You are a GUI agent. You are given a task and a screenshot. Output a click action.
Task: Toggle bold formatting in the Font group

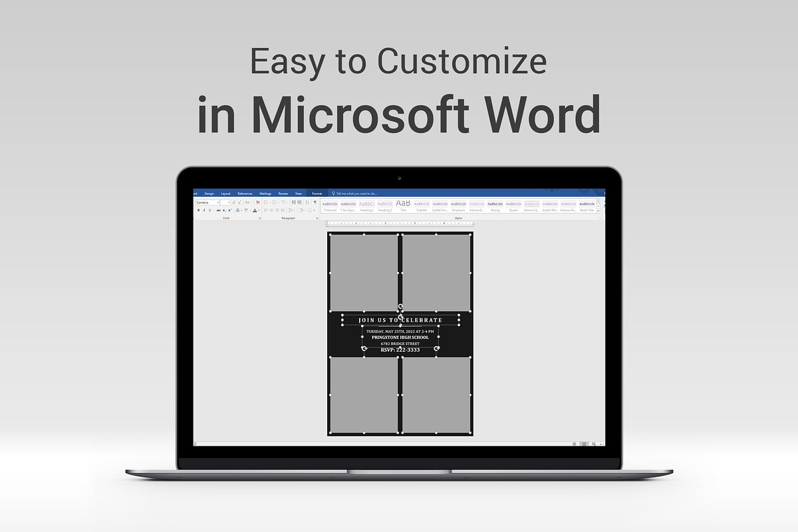tap(198, 210)
